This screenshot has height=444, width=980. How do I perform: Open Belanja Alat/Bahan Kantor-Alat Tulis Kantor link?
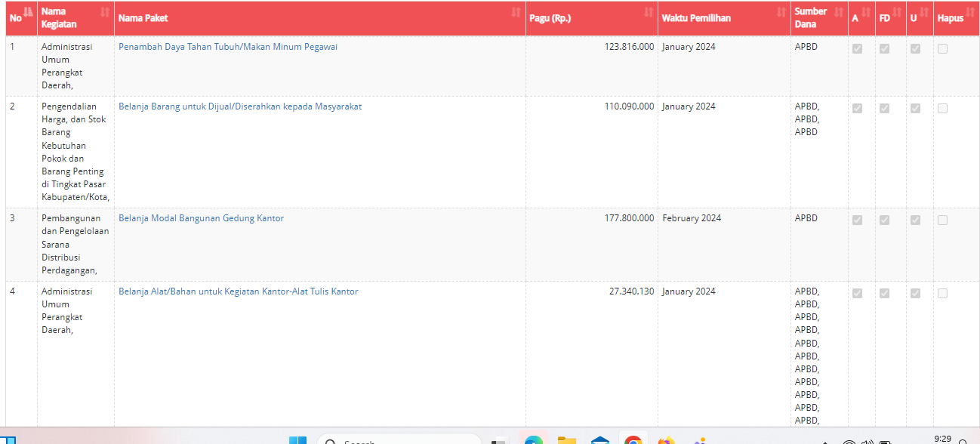[x=239, y=291]
